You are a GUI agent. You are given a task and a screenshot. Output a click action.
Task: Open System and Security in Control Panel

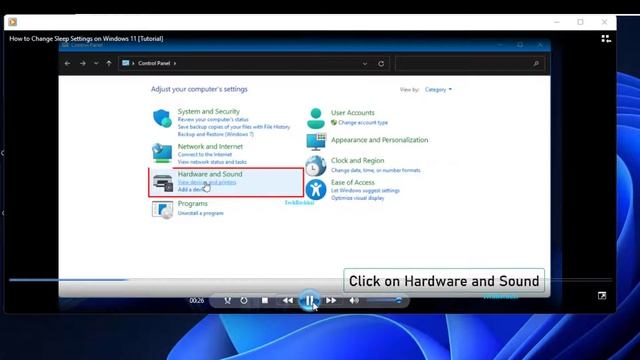(x=209, y=111)
